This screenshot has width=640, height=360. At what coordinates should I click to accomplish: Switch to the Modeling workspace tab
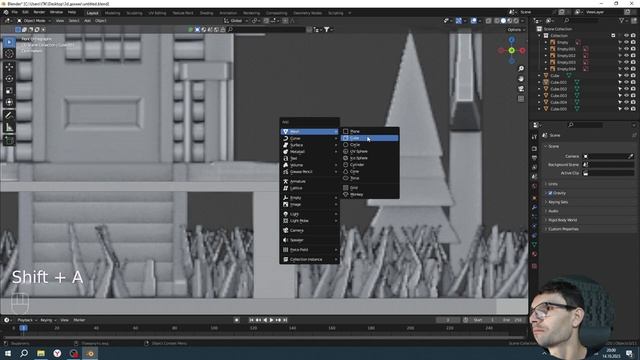point(112,13)
